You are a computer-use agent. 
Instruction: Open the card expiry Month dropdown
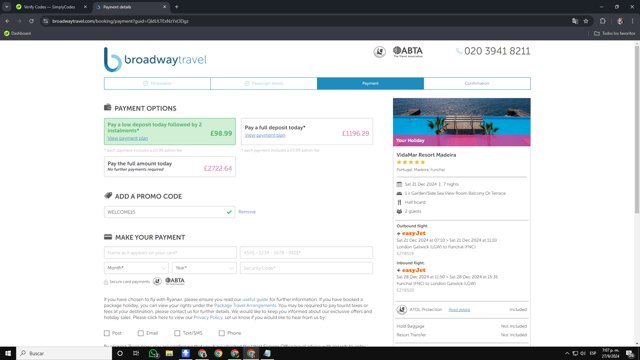[x=136, y=268]
